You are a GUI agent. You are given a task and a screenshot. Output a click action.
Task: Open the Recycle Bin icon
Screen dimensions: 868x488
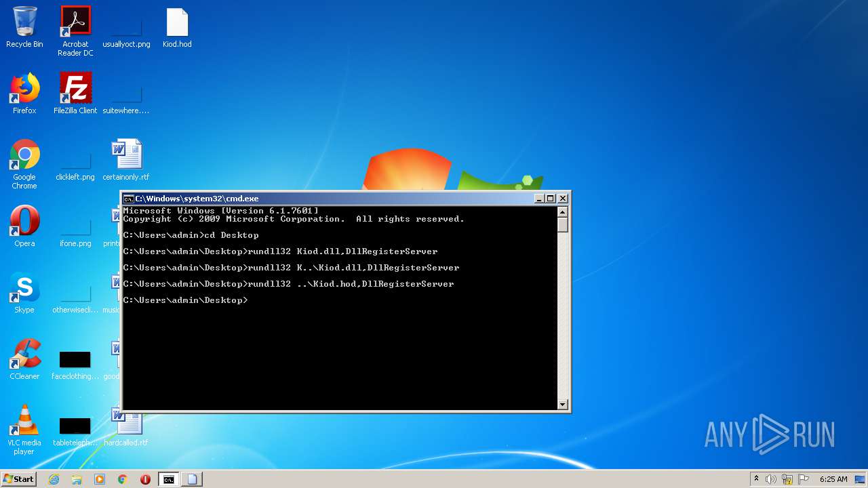(x=24, y=27)
